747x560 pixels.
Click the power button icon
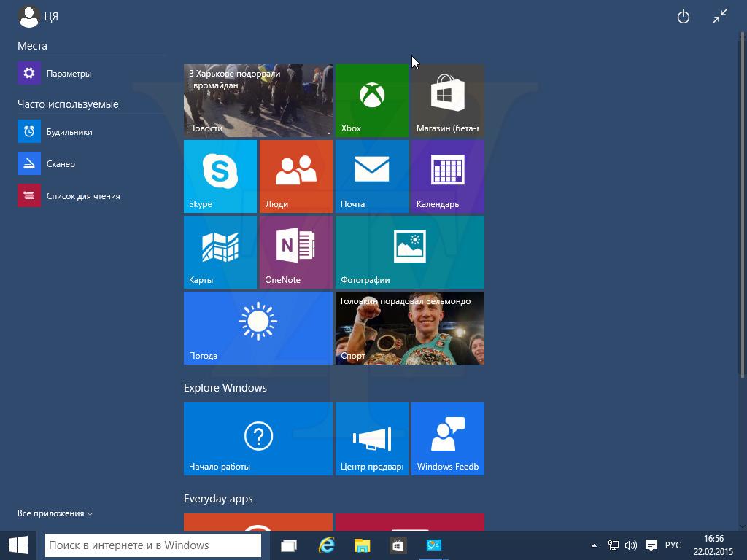tap(684, 16)
